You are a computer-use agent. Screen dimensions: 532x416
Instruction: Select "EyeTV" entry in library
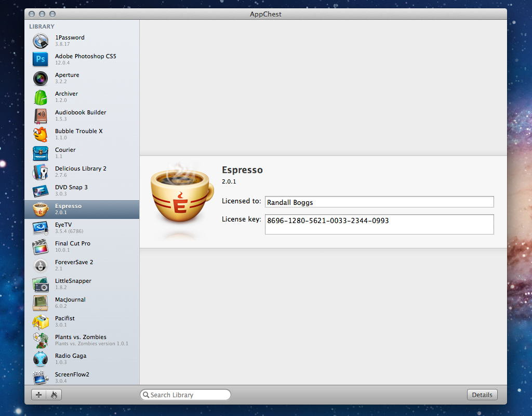pos(63,225)
